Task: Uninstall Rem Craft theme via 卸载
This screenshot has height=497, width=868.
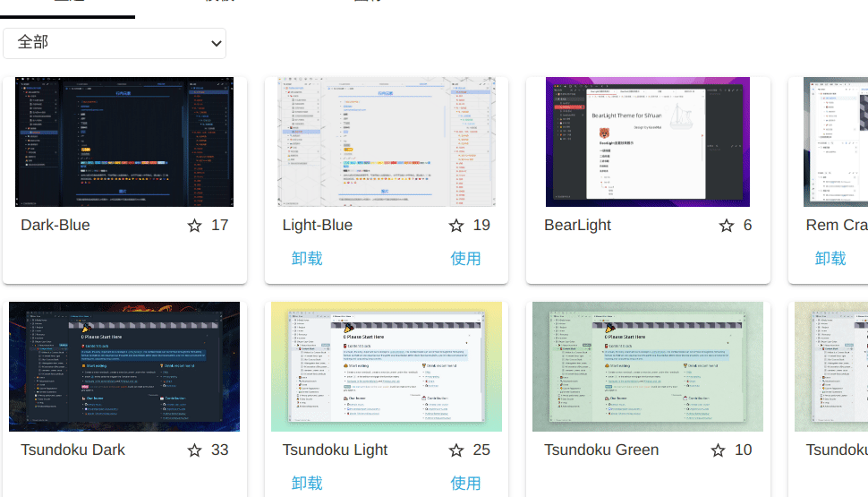Action: point(830,258)
